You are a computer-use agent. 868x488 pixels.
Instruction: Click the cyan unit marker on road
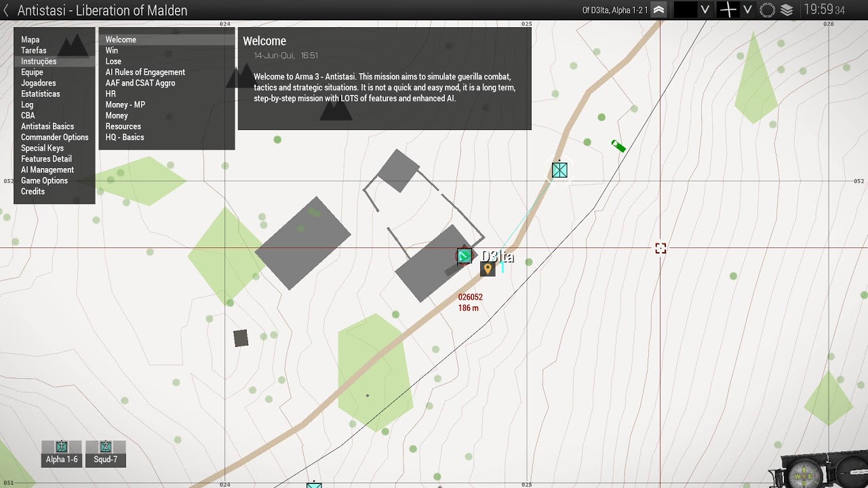[x=559, y=170]
